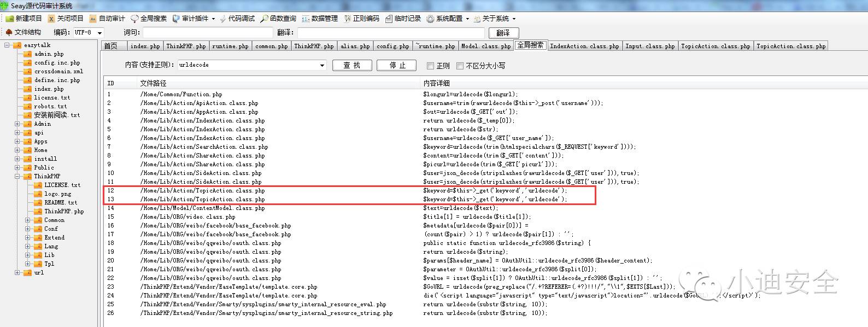
Task: Expand the Apps folder in tree
Action: (x=17, y=142)
